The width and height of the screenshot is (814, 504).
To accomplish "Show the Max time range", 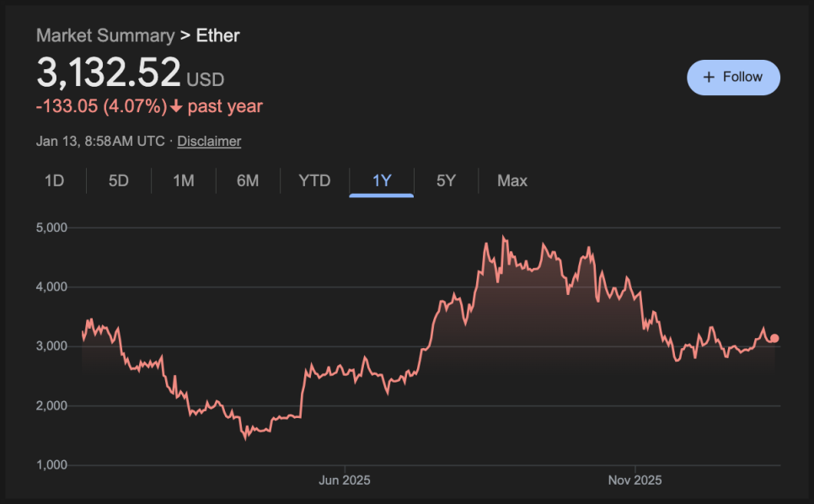I will (512, 180).
